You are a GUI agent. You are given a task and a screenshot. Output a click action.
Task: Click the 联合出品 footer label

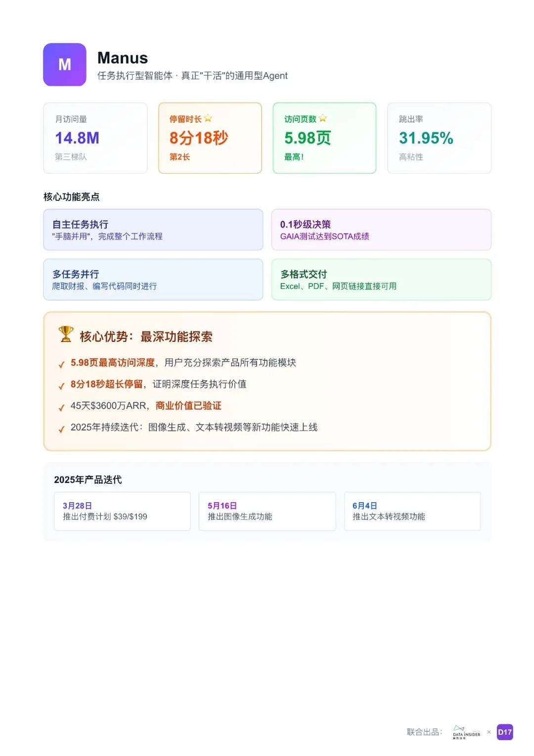point(424,732)
